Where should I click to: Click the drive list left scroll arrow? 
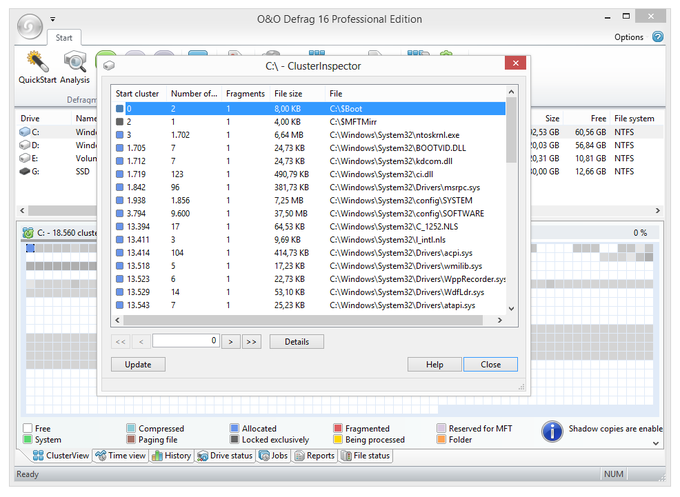22,210
